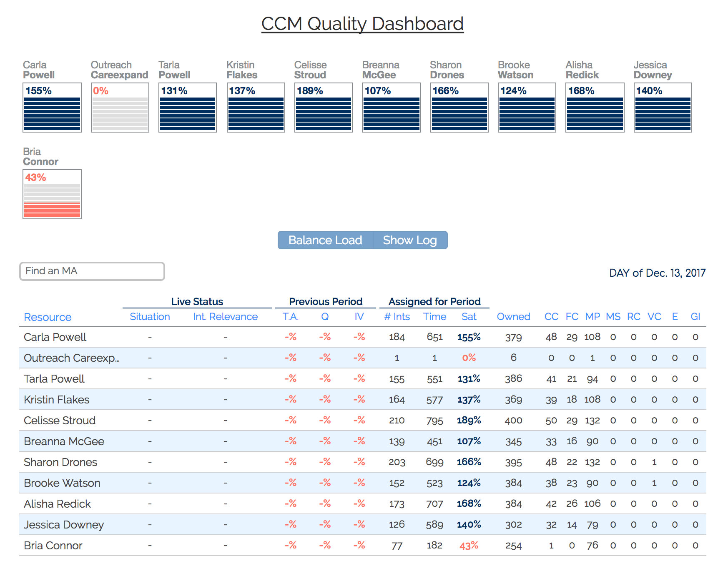Click Bria Connor's 43% gauge card
This screenshot has height=571, width=728.
pos(52,194)
